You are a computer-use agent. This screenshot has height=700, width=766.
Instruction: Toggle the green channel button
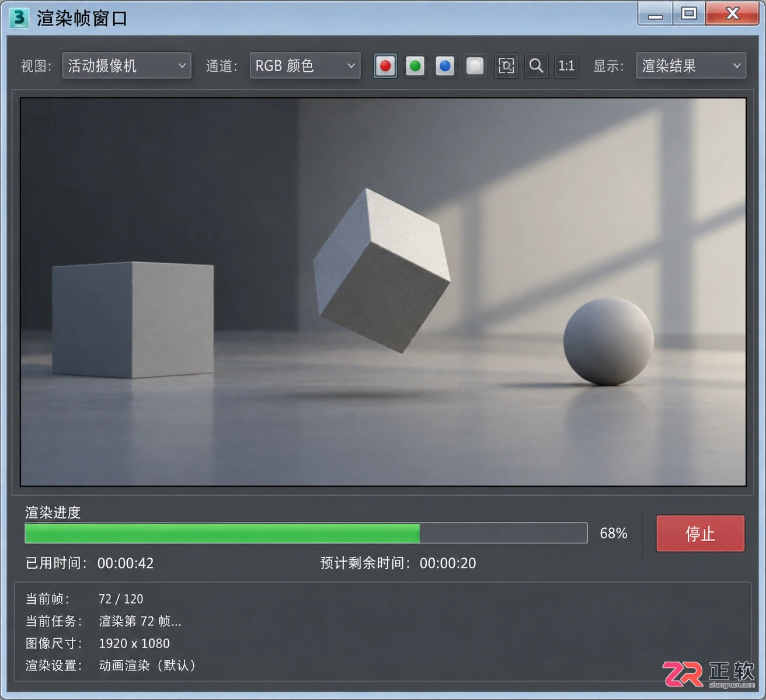[x=415, y=66]
